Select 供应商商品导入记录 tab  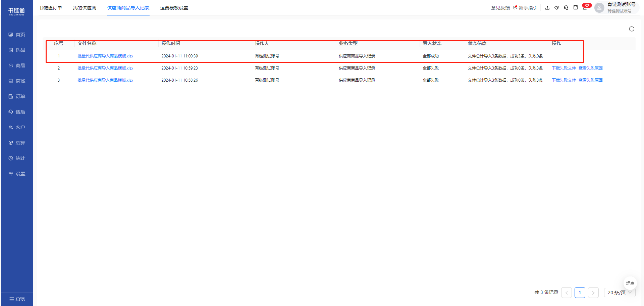pyautogui.click(x=128, y=8)
